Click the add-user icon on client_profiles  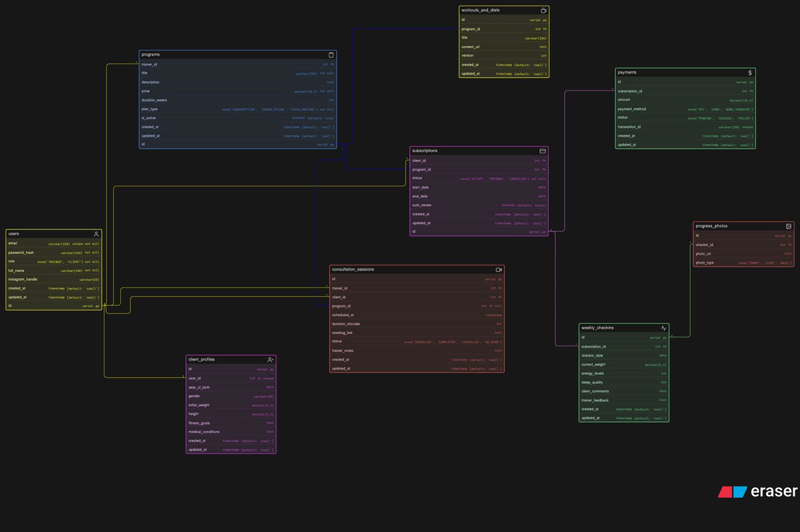(271, 359)
